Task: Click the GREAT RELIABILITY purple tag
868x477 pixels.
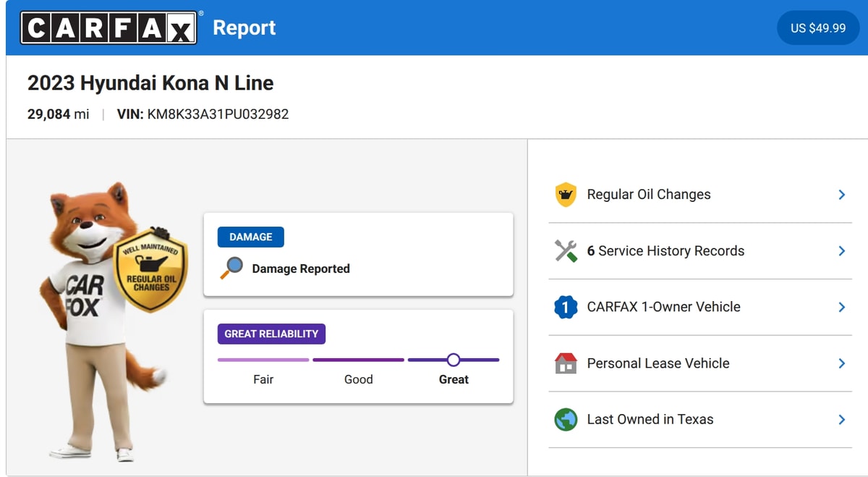Action: [x=271, y=334]
